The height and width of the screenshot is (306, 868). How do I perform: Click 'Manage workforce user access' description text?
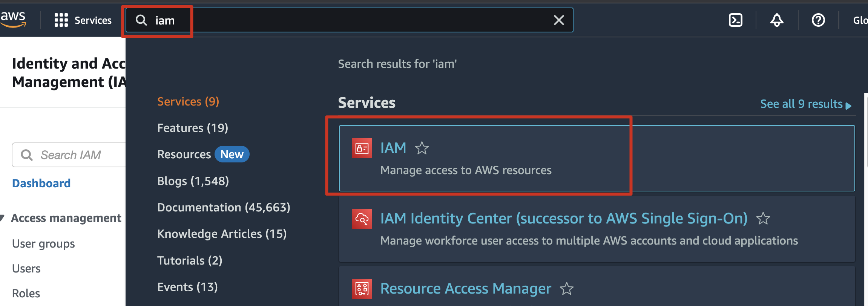click(x=589, y=241)
